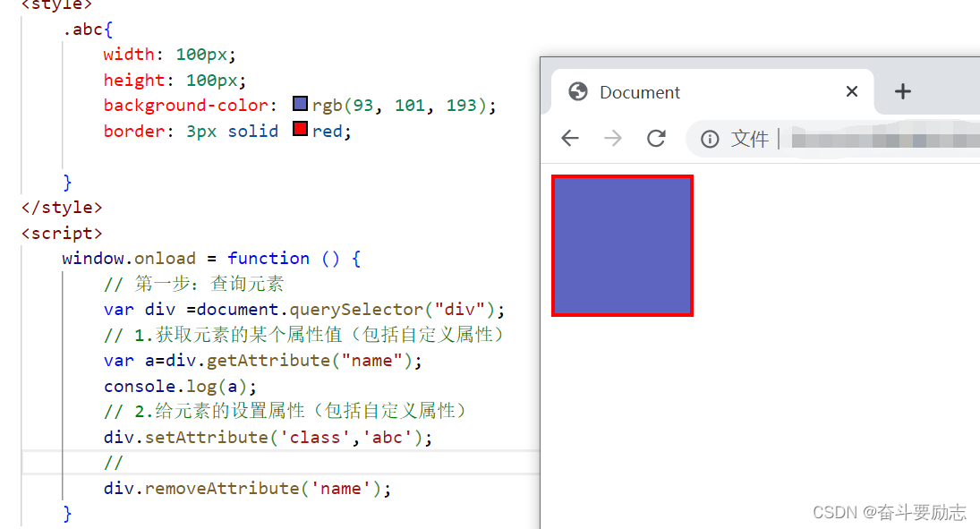Viewport: 980px width, 529px height.
Task: Click the rendered purple square in the page
Action: point(623,245)
